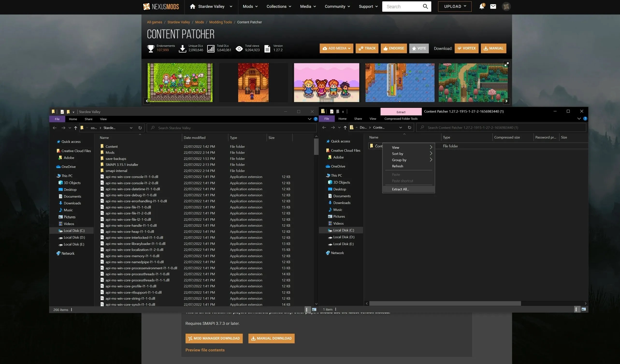Refresh the Stardew Valley folder view
620x364 pixels.
140,128
